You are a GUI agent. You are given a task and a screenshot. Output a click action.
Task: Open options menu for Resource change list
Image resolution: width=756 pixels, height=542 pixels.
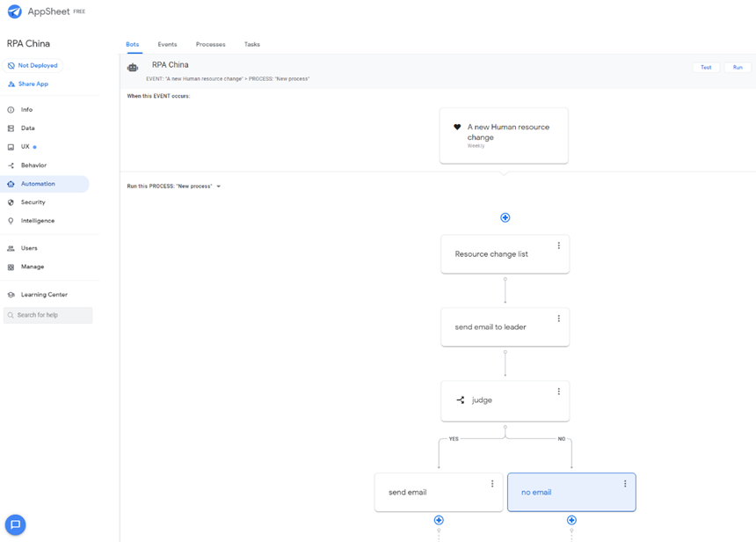click(x=559, y=245)
